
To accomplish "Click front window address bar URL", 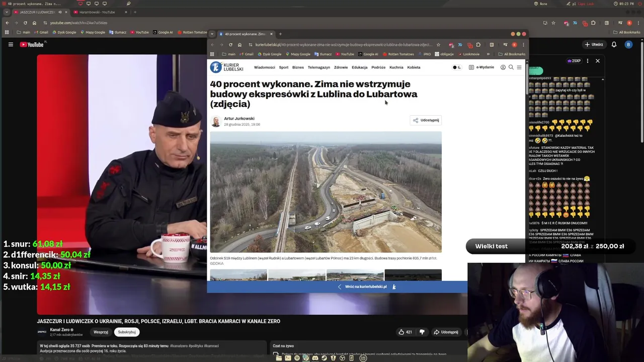I will 343,45.
